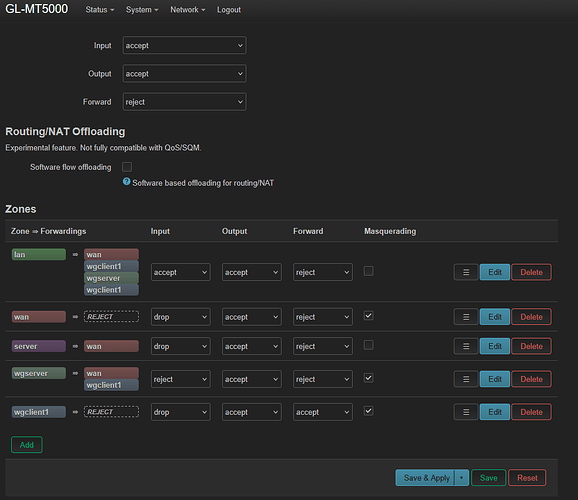This screenshot has height=500, width=578.
Task: Click the blue help icon for software offloading
Action: pyautogui.click(x=126, y=181)
